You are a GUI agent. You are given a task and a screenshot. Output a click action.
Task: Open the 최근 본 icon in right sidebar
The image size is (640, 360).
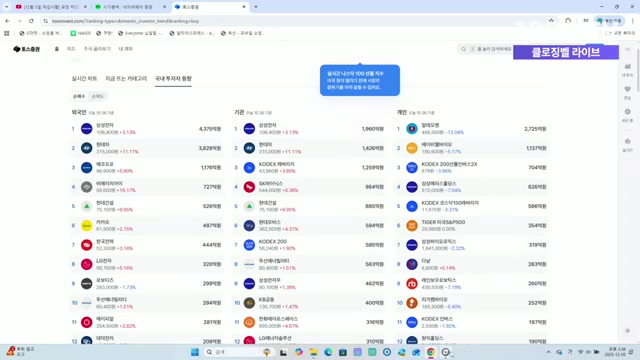tap(627, 111)
